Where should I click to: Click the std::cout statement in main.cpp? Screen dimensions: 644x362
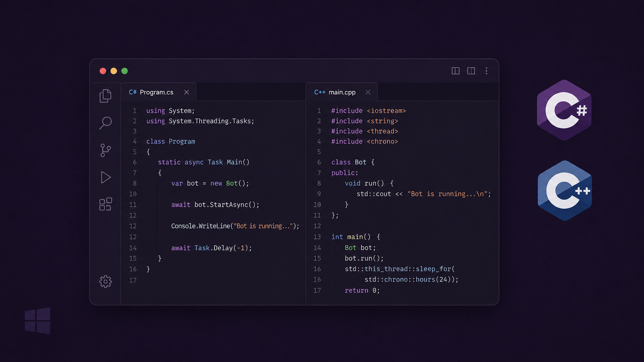tap(424, 194)
